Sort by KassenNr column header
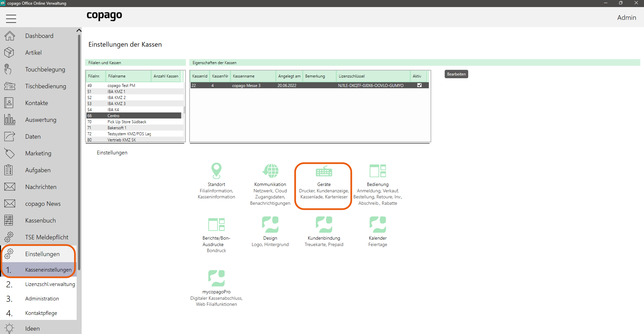The width and height of the screenshot is (644, 334). (x=220, y=76)
